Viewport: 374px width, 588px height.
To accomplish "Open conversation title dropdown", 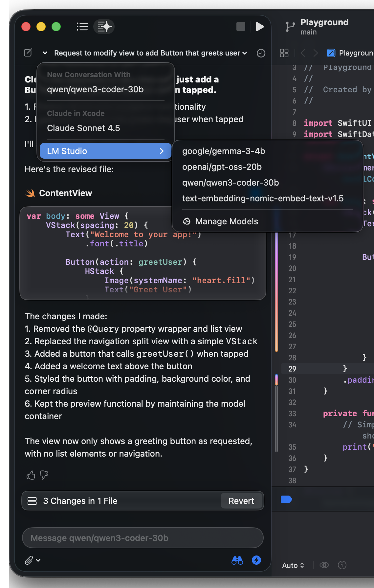I will (x=150, y=53).
